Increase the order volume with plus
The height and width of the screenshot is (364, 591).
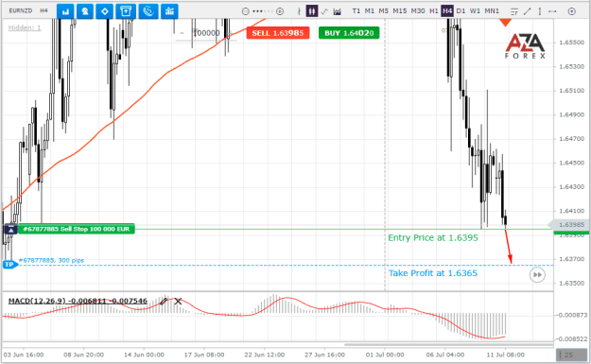230,33
